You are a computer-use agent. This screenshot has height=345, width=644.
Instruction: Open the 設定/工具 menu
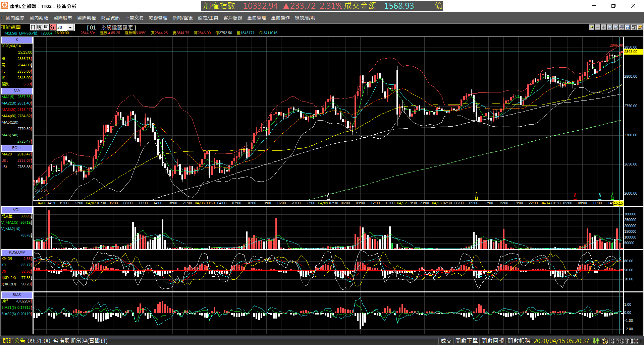coord(208,18)
